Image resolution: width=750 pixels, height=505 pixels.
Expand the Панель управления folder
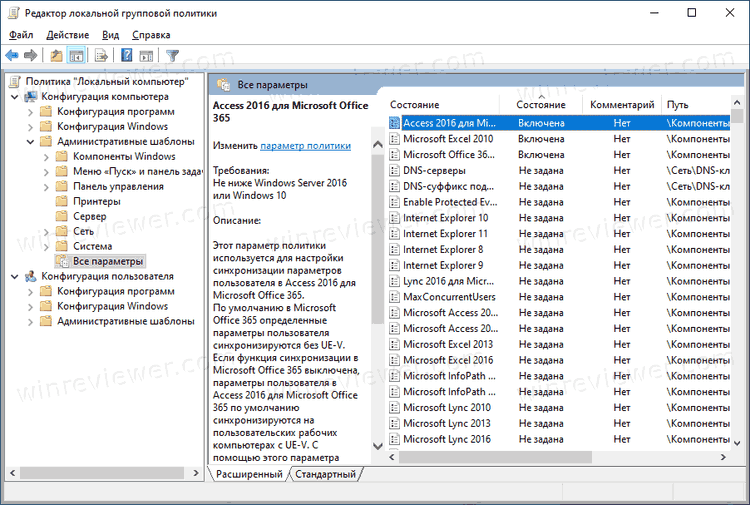click(x=46, y=187)
